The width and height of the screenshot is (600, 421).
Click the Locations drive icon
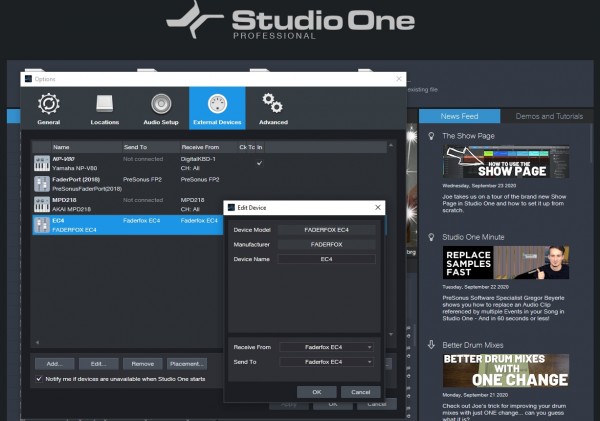click(104, 103)
